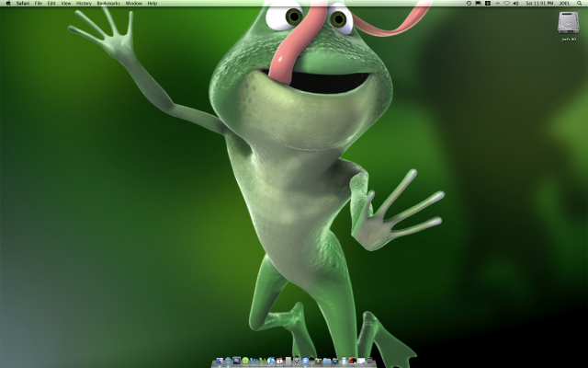Click the displays menu bar icon

point(478,3)
